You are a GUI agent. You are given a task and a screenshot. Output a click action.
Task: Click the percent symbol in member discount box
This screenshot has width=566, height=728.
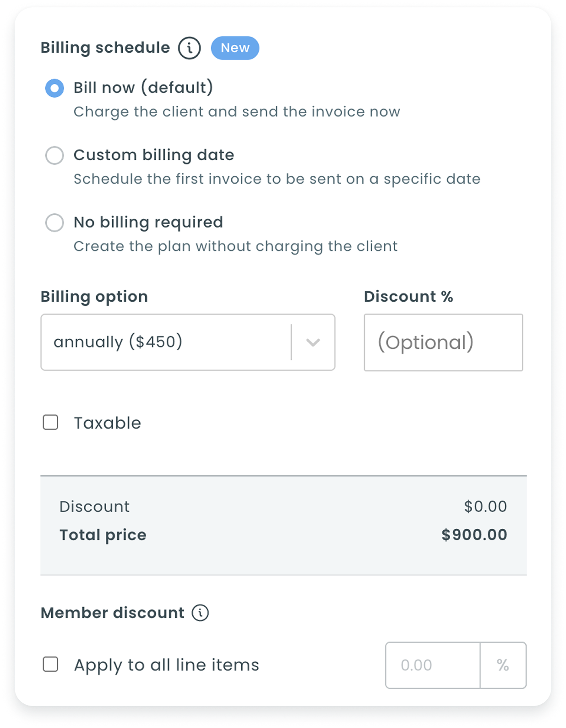[503, 665]
